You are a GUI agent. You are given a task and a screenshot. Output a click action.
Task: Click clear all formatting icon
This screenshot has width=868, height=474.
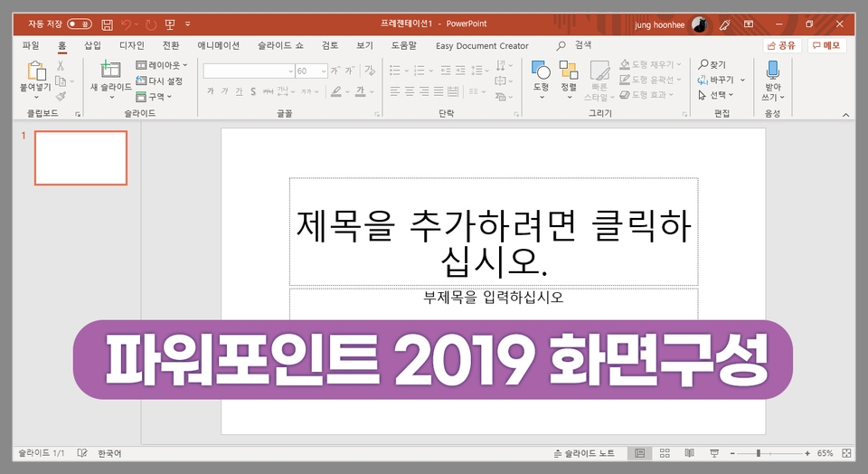370,71
